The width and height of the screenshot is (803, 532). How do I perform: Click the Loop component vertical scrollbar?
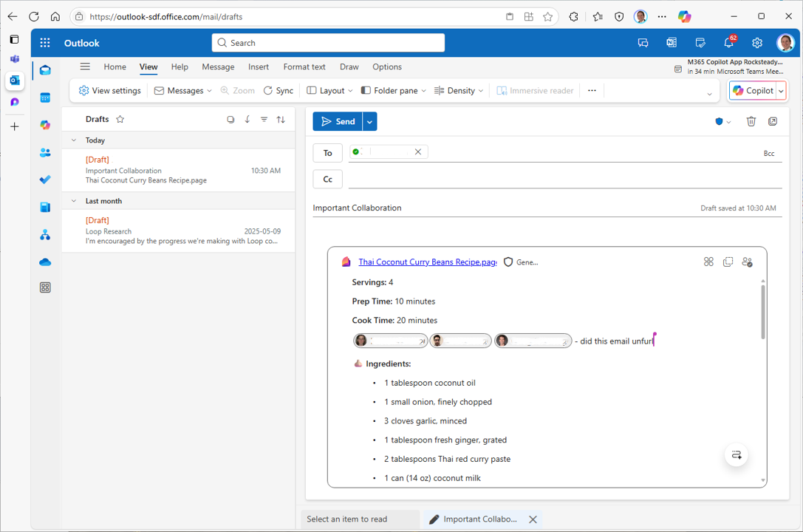pyautogui.click(x=763, y=310)
